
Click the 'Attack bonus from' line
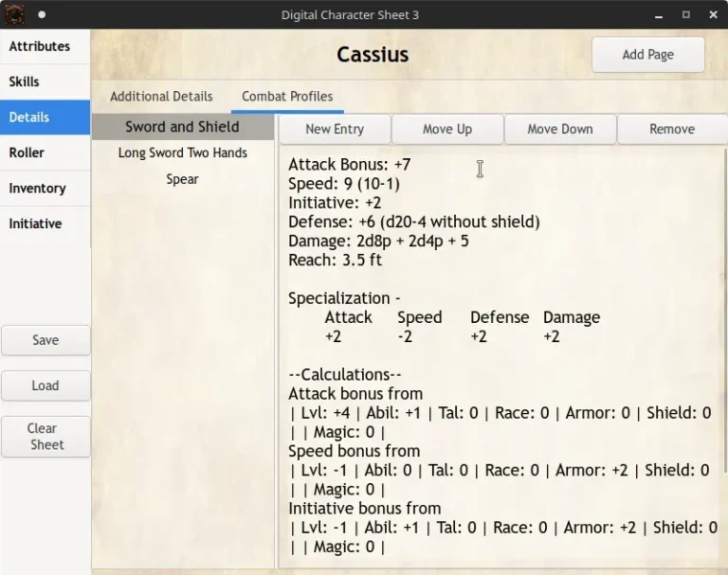point(355,394)
